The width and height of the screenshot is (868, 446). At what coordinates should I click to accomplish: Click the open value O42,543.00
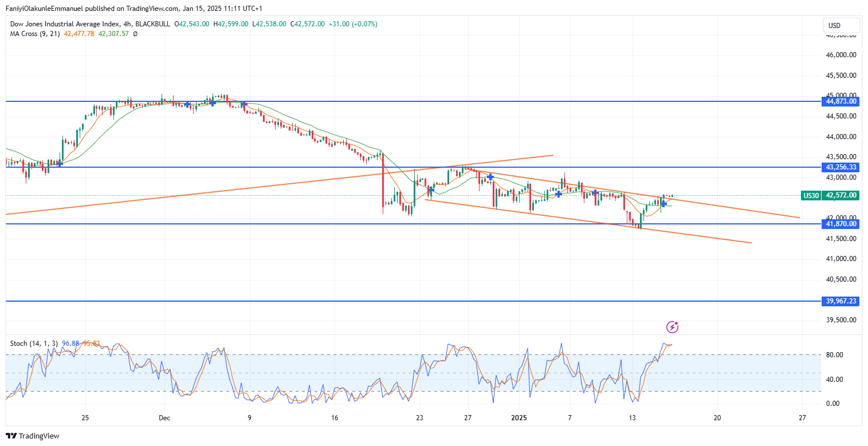point(193,24)
